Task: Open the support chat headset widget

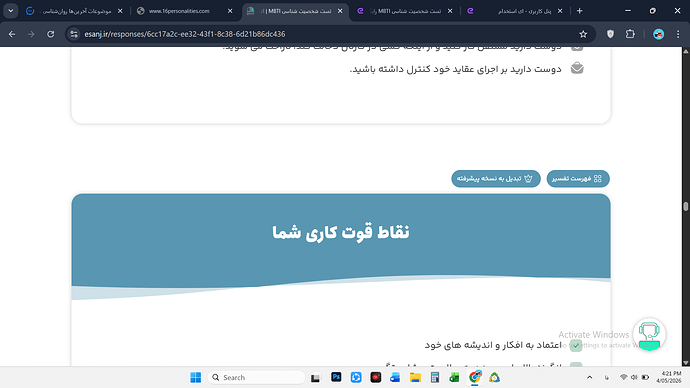Action: [649, 334]
